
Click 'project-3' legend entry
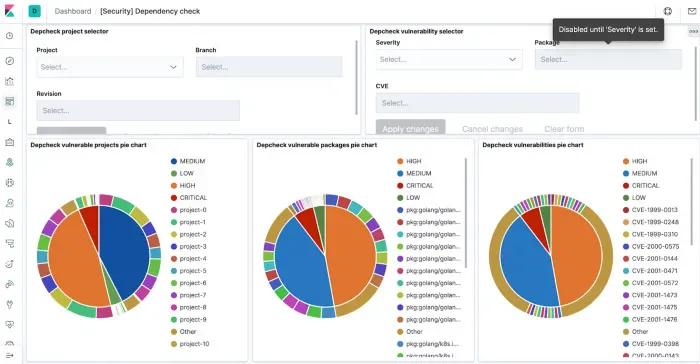coord(193,247)
